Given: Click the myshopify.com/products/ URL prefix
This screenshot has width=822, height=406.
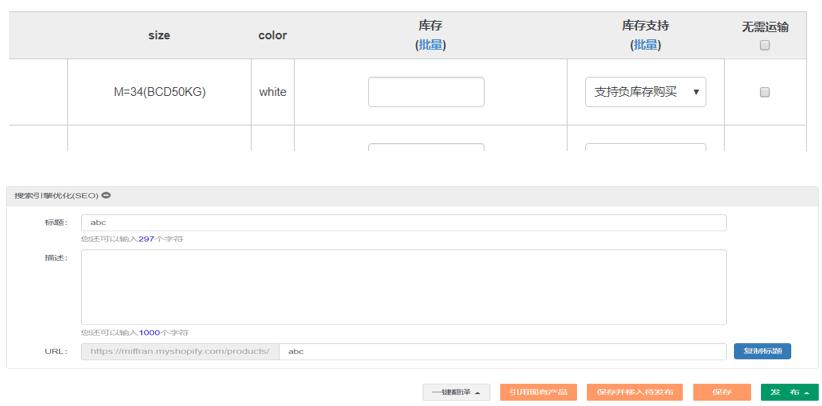Looking at the screenshot, I should coord(180,351).
